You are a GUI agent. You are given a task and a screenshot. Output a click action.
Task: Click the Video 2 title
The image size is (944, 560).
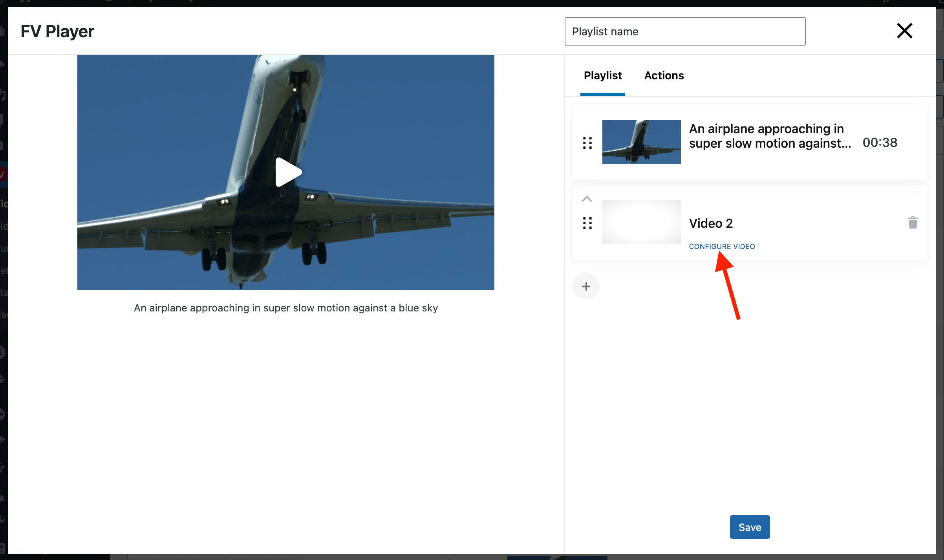711,223
